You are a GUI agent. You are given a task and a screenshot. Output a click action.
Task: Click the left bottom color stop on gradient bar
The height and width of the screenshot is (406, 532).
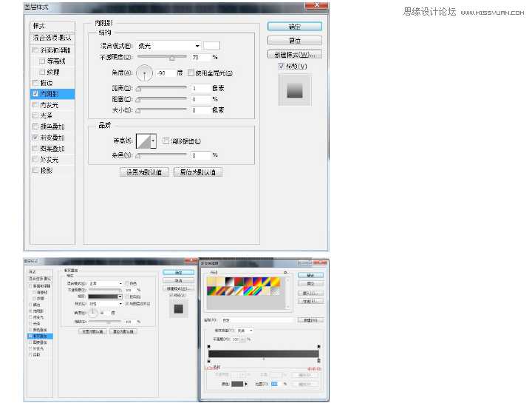click(x=208, y=360)
